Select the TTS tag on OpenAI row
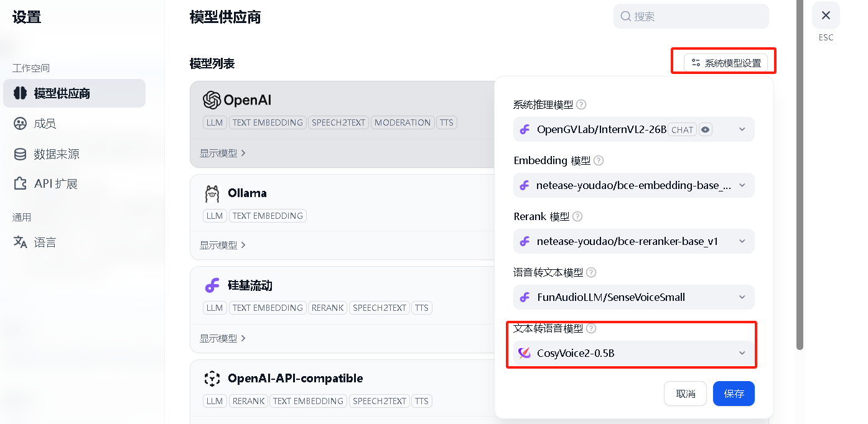This screenshot has width=868, height=424. pyautogui.click(x=447, y=122)
